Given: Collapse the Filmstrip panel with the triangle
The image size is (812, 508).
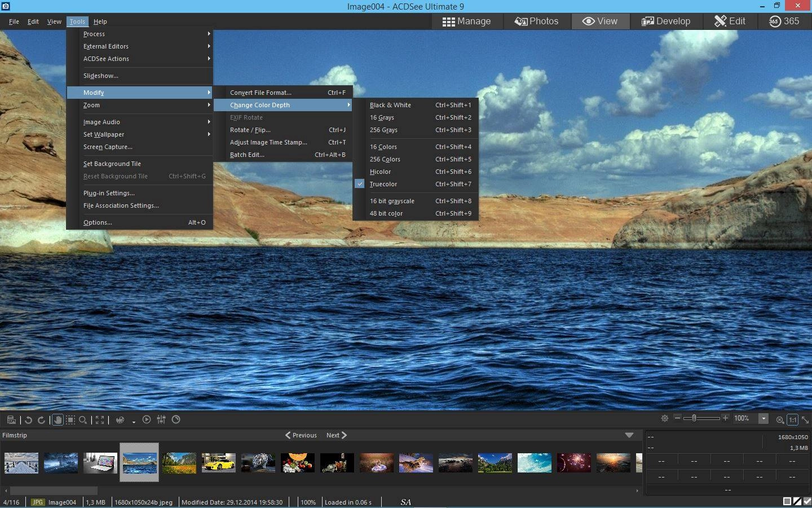Looking at the screenshot, I should [629, 435].
